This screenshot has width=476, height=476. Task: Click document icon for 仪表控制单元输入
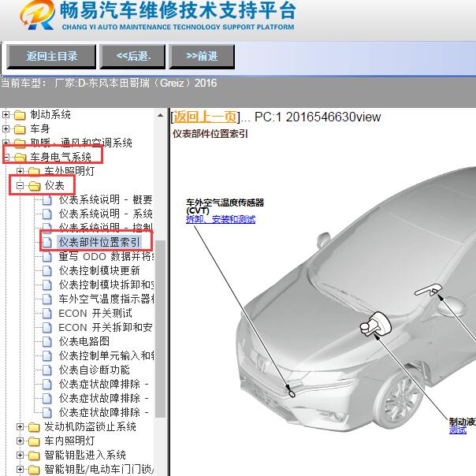(x=46, y=355)
